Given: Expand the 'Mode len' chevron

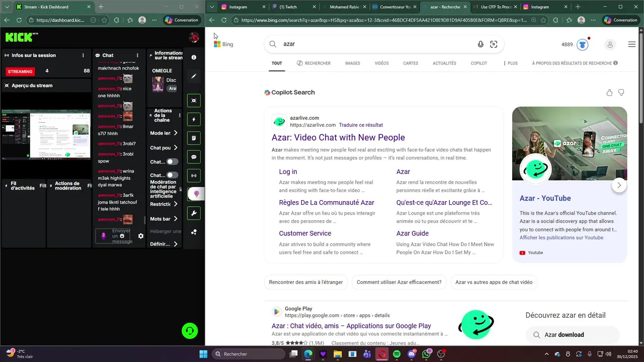Looking at the screenshot, I should click(176, 133).
